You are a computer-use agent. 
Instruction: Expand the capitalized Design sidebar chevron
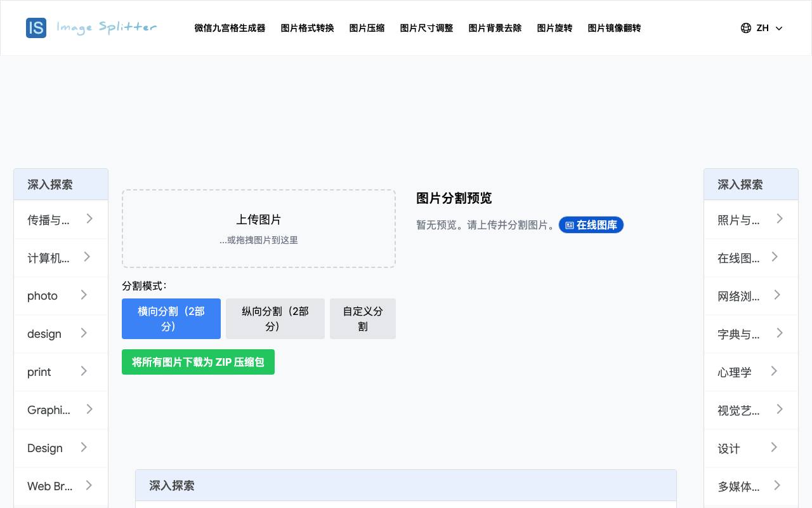pos(84,447)
